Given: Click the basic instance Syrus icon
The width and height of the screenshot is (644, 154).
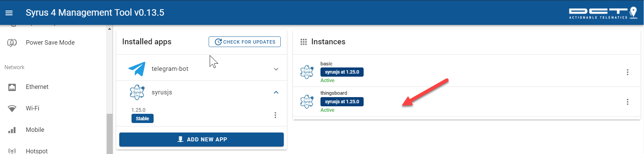Looking at the screenshot, I should 307,72.
